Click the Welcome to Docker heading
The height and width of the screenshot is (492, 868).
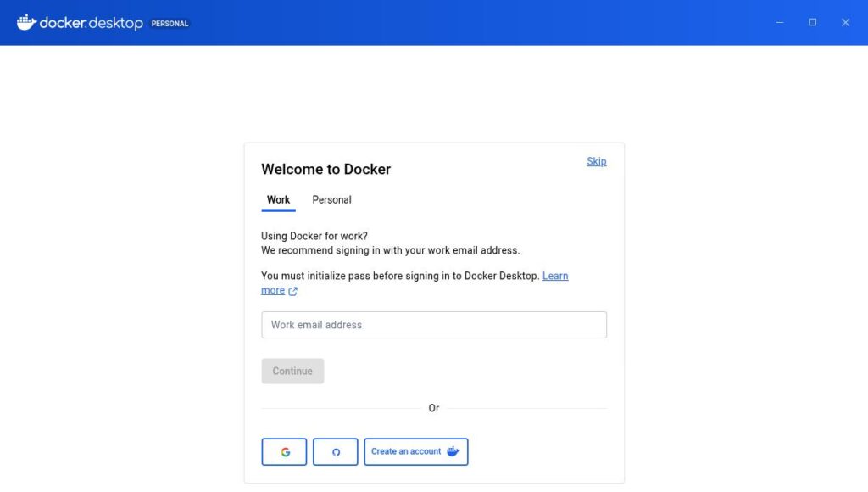(325, 169)
